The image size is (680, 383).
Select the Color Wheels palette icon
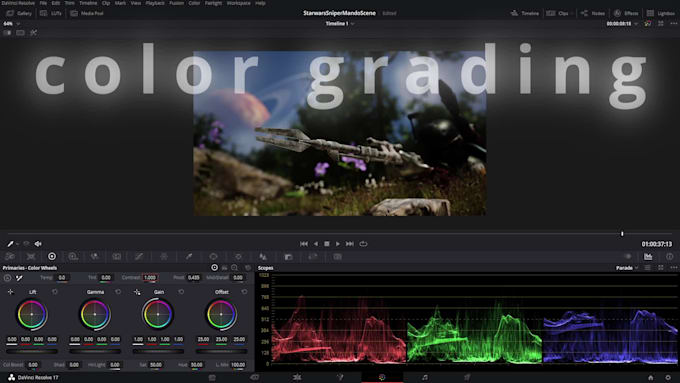(52, 257)
